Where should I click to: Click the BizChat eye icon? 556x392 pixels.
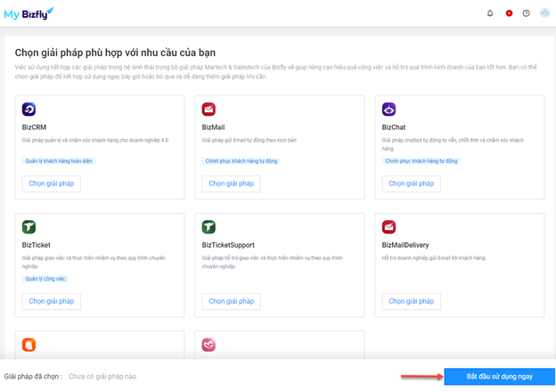389,110
